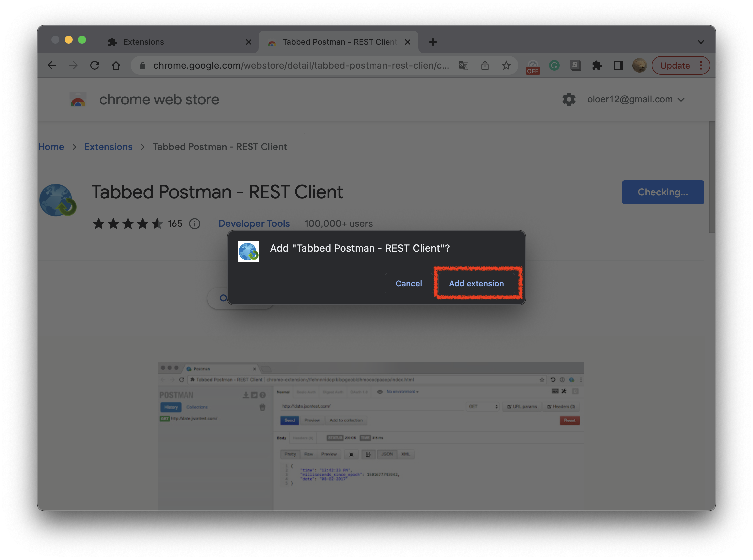Open the oloer12@gmail.com account dropdown
Viewport: 753px width, 560px height.
click(x=636, y=99)
